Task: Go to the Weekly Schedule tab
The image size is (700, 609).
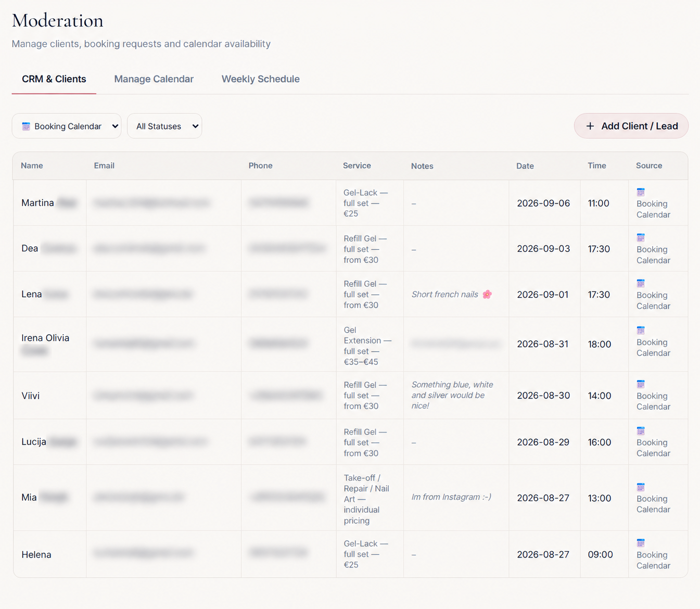Action: [x=261, y=79]
